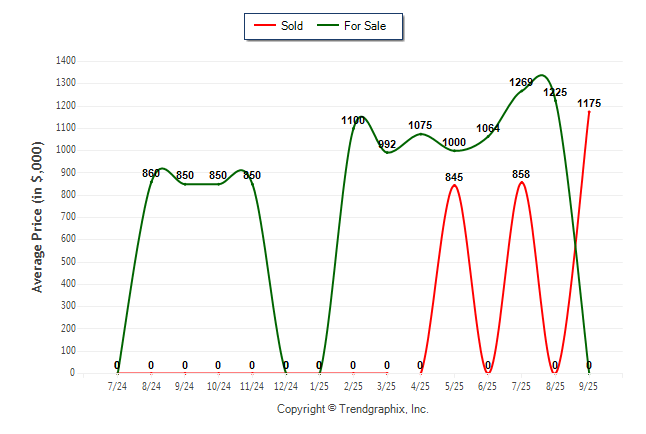Select the 1075 For Sale data point
Image resolution: width=646 pixels, height=434 pixels.
pyautogui.click(x=421, y=132)
